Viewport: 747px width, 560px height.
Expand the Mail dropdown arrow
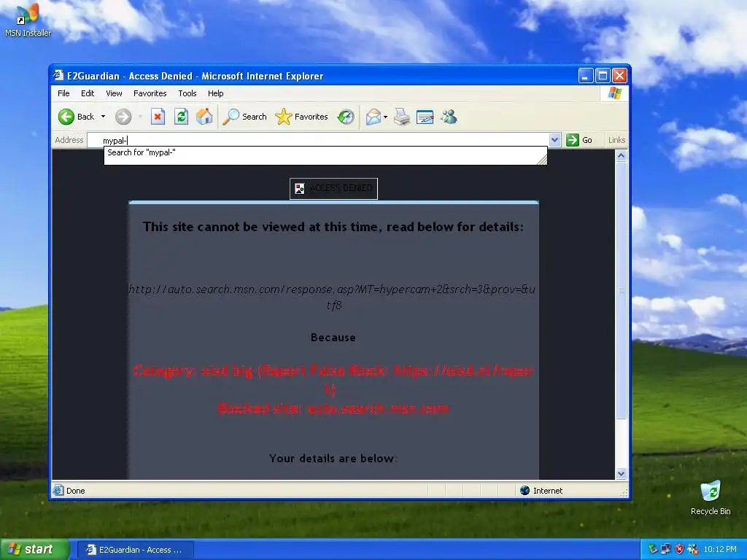click(385, 117)
